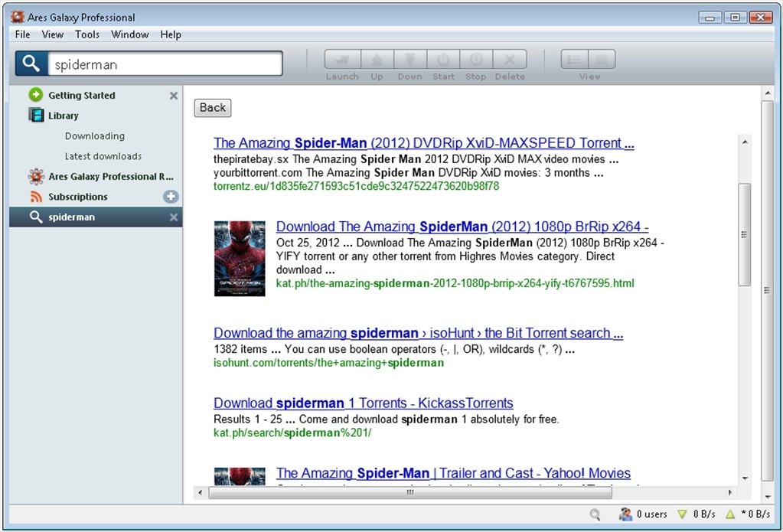Click the green download speed triangle icon
This screenshot has height=532, width=783.
[682, 514]
